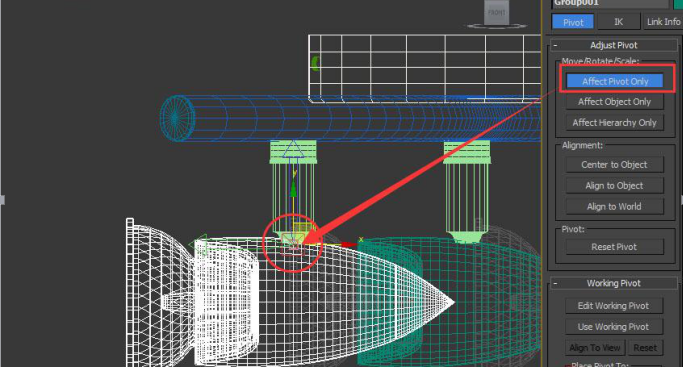
Task: Click the ViewCube Front face
Action: 497,12
